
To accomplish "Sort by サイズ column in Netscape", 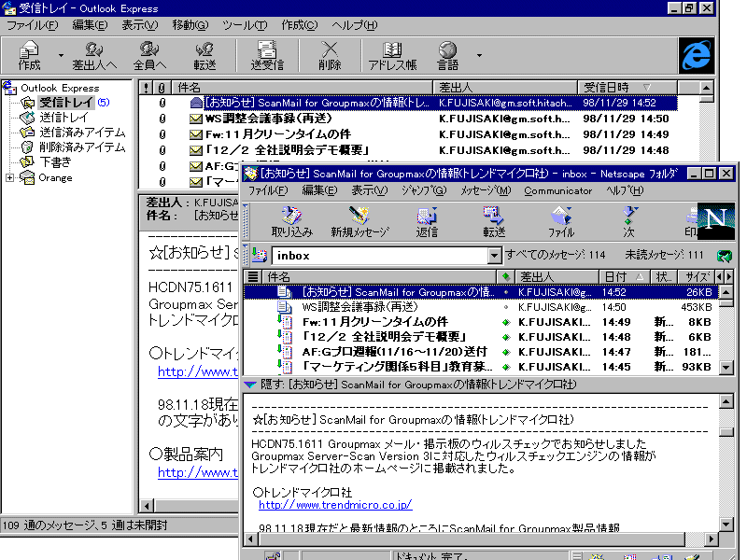I will tap(697, 276).
